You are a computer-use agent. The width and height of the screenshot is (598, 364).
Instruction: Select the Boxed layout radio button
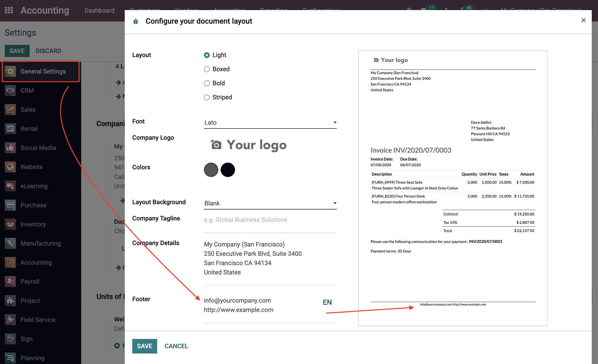pos(207,69)
